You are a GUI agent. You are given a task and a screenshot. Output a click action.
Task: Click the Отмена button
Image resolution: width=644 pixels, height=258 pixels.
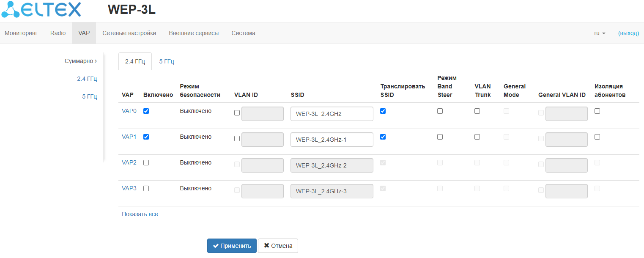278,246
